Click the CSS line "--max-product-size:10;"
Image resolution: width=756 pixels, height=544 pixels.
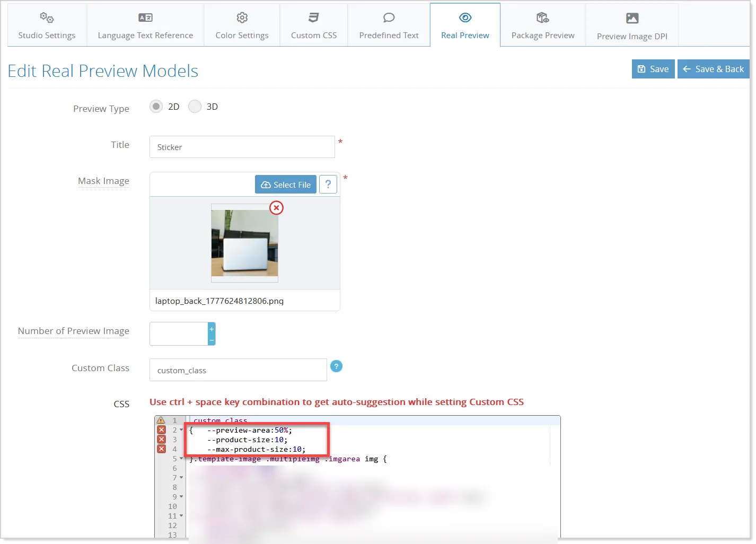pyautogui.click(x=257, y=449)
